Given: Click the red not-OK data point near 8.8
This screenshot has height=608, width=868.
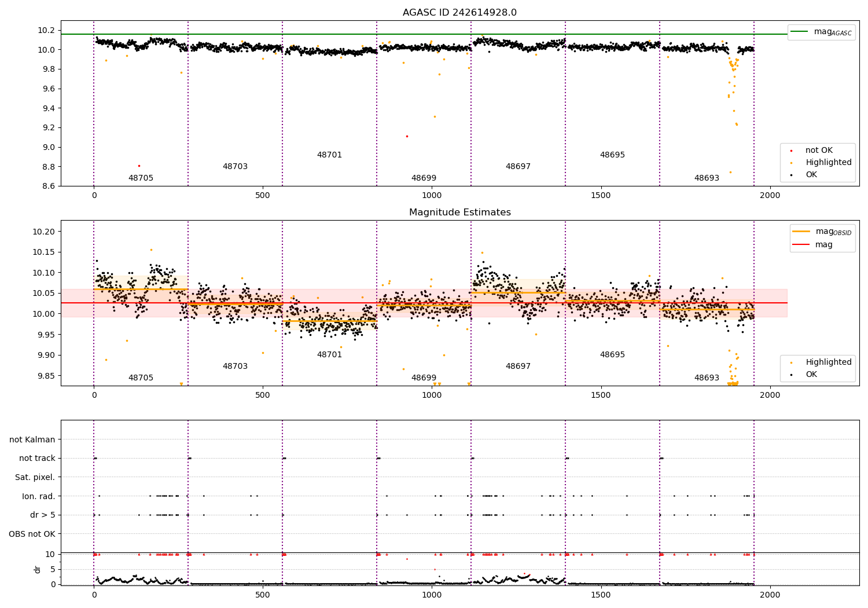Looking at the screenshot, I should (139, 166).
